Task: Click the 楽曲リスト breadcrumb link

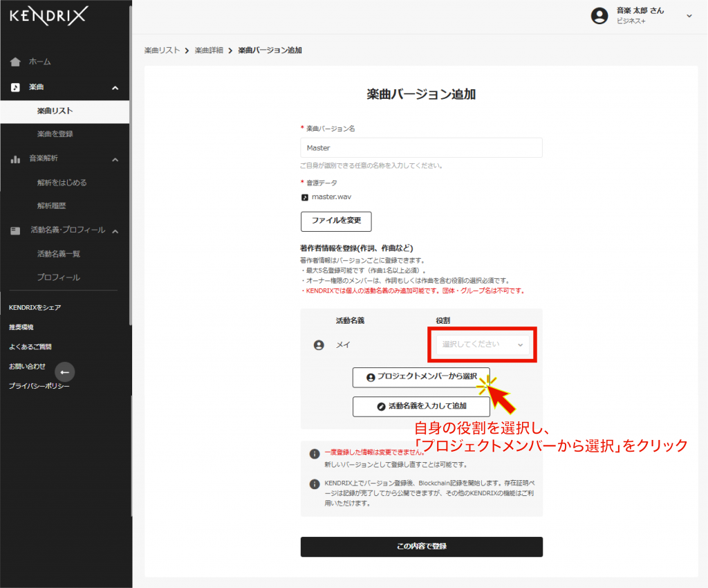Action: [162, 50]
